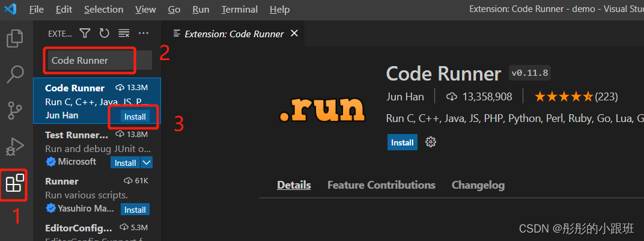Filter extensions with the funnel icon
The height and width of the screenshot is (241, 644).
pos(85,33)
